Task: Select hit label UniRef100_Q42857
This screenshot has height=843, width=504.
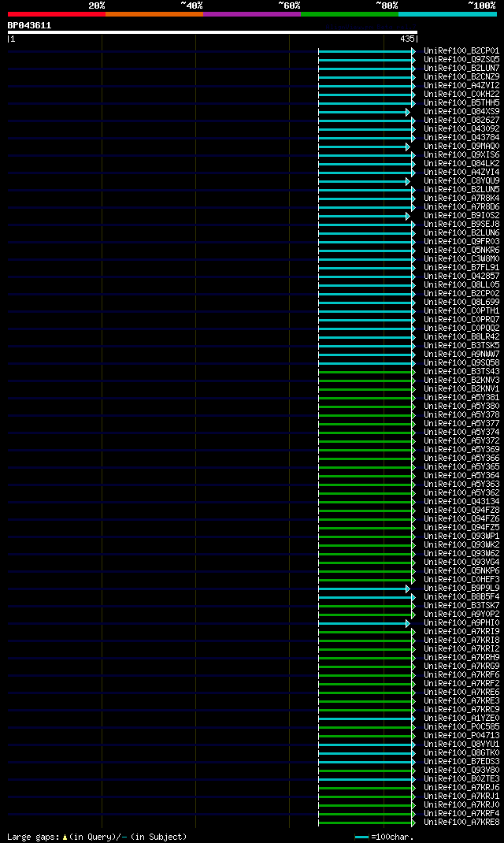Action: click(461, 277)
